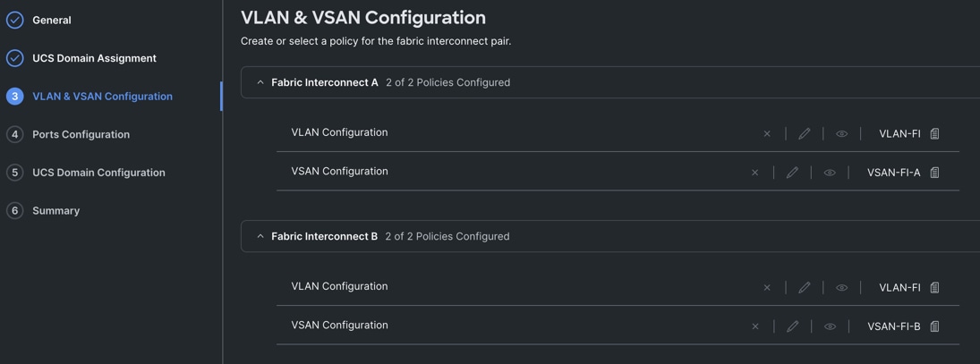View VSAN-FI-A policy details
980x364 pixels.
[x=830, y=173]
